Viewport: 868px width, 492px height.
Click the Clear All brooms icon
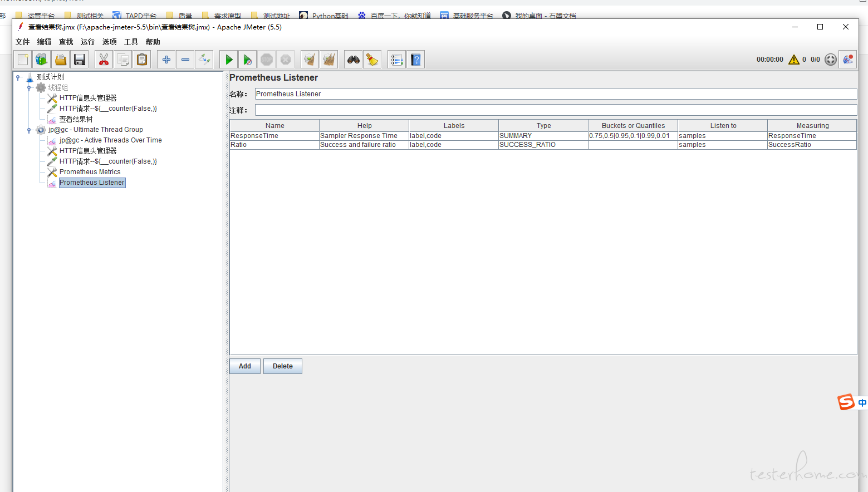pos(329,60)
